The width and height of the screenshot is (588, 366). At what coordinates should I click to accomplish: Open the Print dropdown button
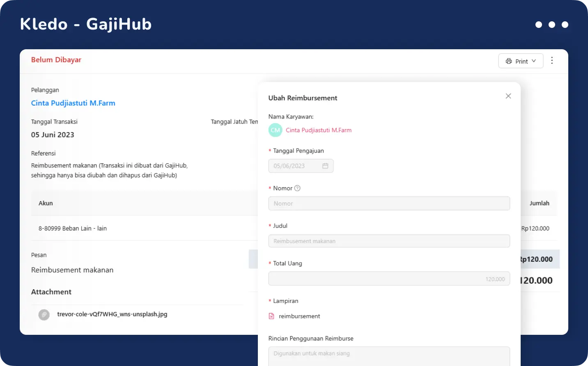[521, 61]
